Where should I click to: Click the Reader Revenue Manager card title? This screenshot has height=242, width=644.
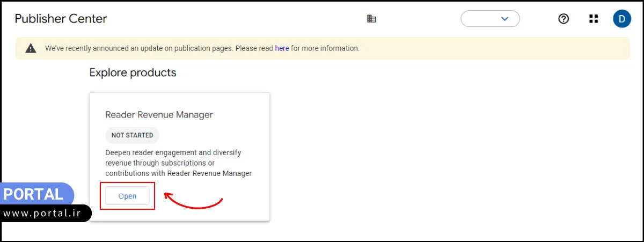tap(159, 115)
